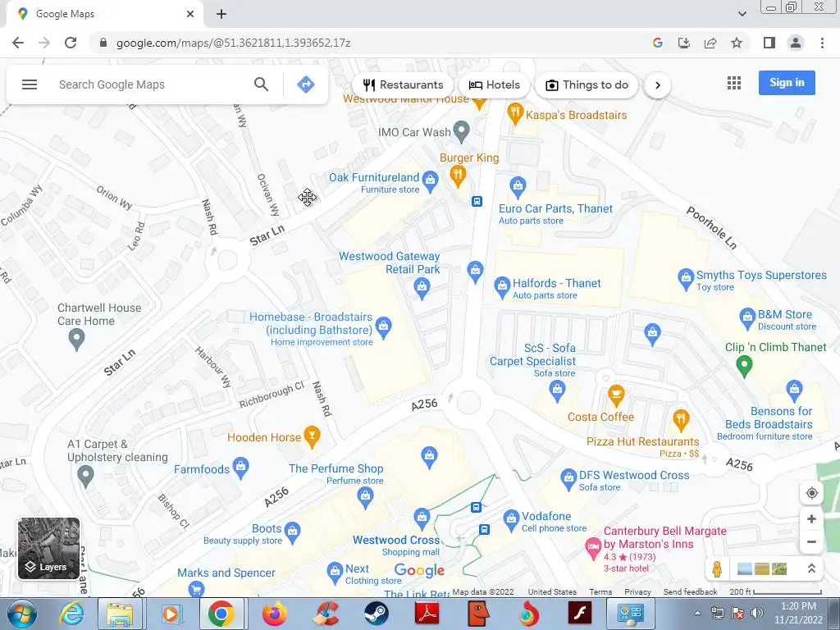
Task: Click the A1 Carpet & Upholstery cleaning marker
Action: tap(85, 476)
